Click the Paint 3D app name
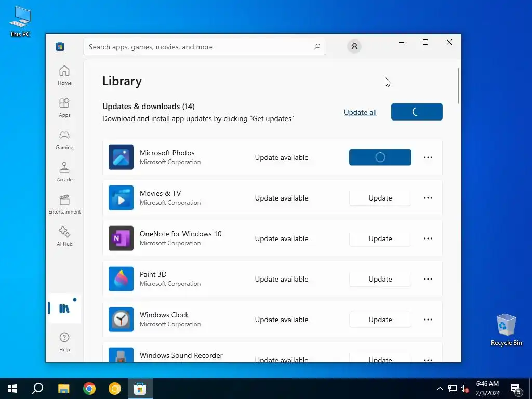Image resolution: width=532 pixels, height=399 pixels. [153, 274]
